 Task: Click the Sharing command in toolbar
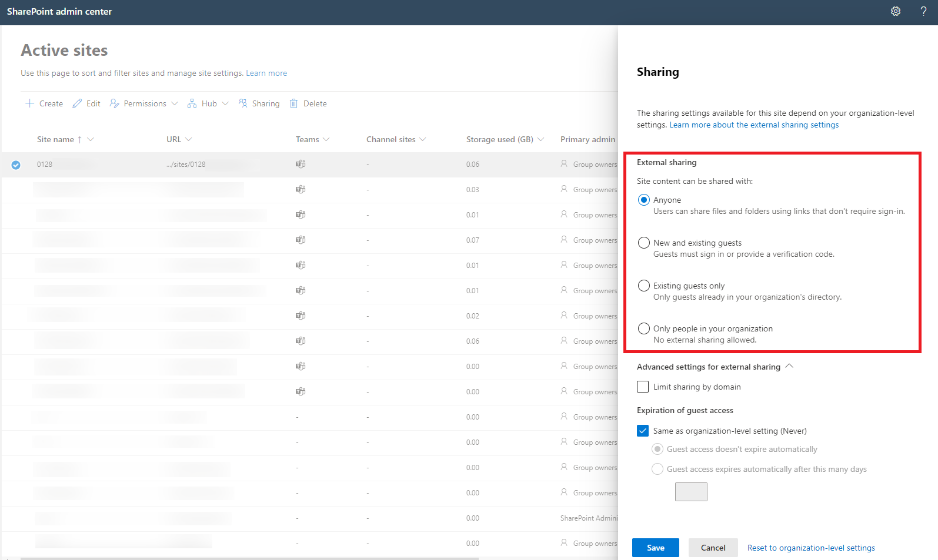[x=259, y=103]
